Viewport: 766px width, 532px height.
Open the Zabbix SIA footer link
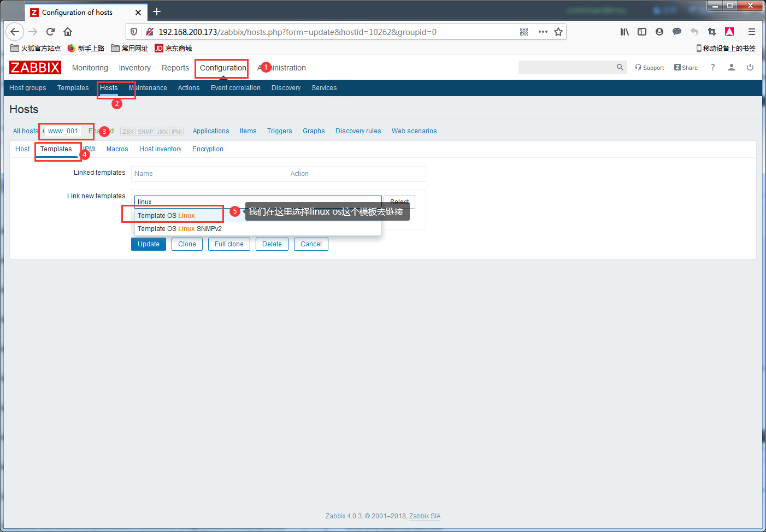click(425, 516)
